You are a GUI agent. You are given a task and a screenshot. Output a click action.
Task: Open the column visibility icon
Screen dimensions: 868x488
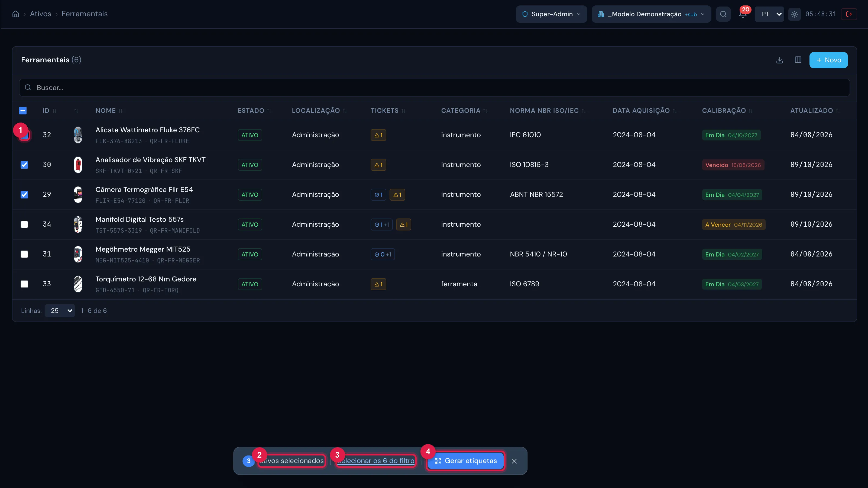coord(798,60)
